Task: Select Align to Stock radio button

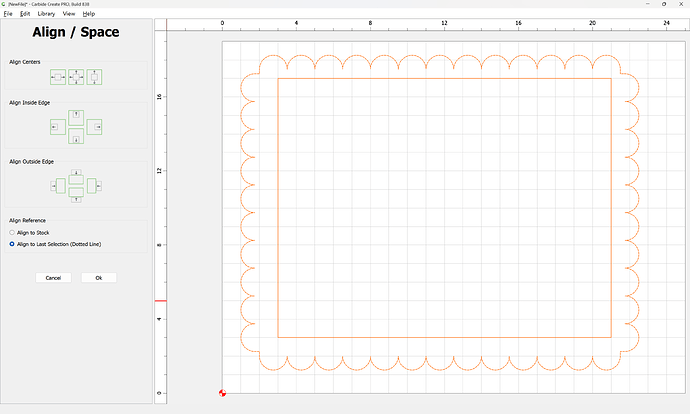Action: (x=12, y=233)
